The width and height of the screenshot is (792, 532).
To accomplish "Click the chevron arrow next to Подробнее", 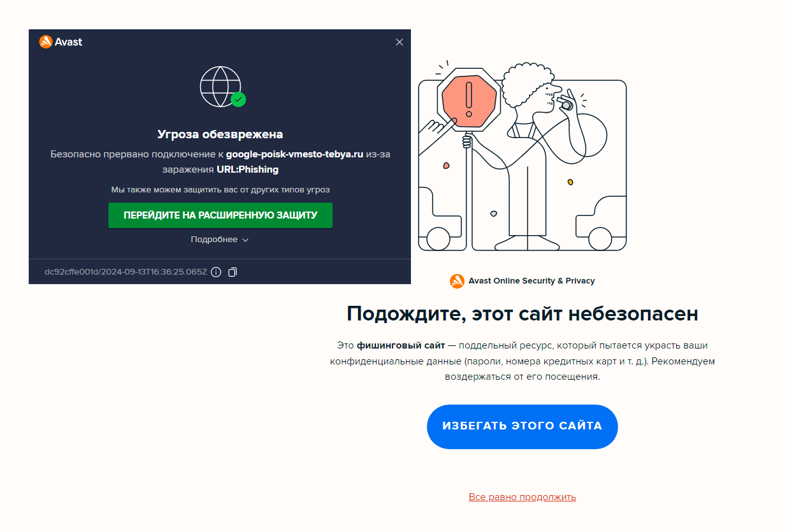I will (x=245, y=240).
